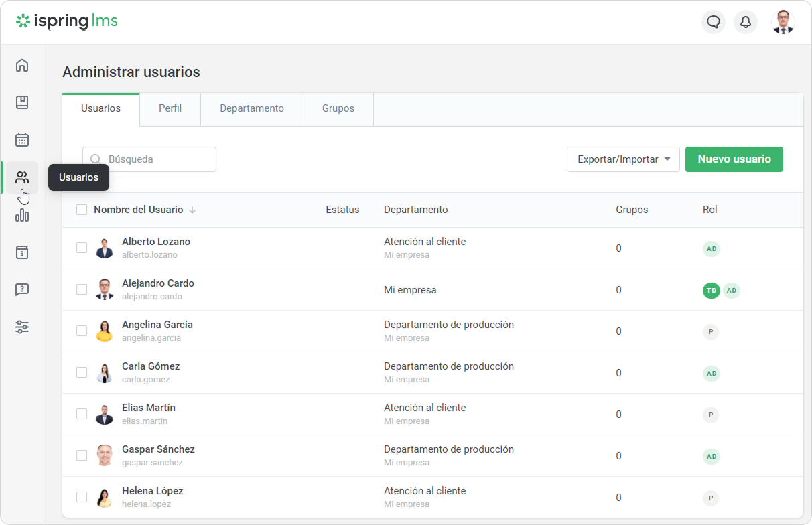Switch to the Grupos tab
The image size is (812, 525).
(x=338, y=108)
